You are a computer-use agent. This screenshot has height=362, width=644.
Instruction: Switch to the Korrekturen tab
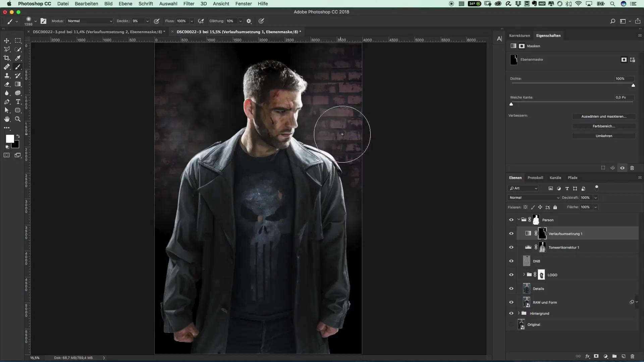pos(520,36)
